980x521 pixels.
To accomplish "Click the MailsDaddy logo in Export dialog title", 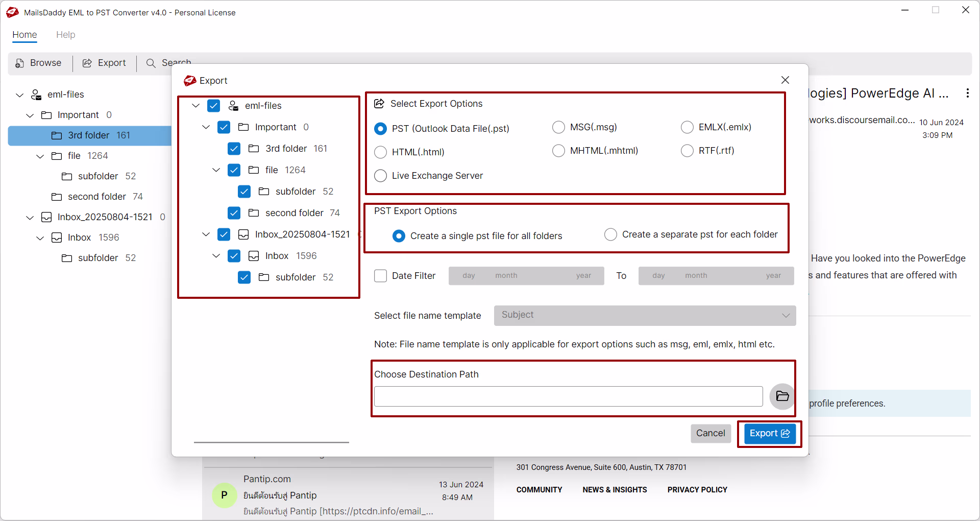I will pos(190,81).
